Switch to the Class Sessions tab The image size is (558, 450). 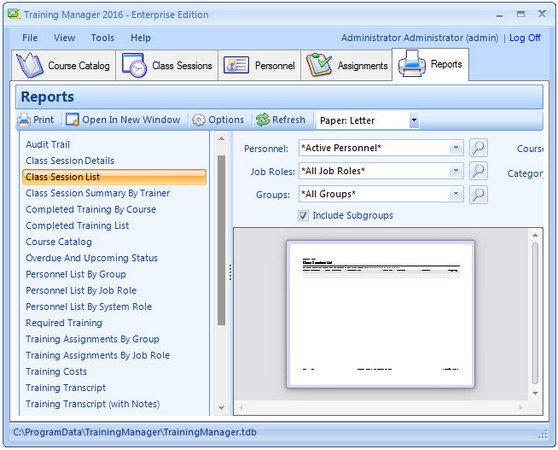(x=167, y=65)
